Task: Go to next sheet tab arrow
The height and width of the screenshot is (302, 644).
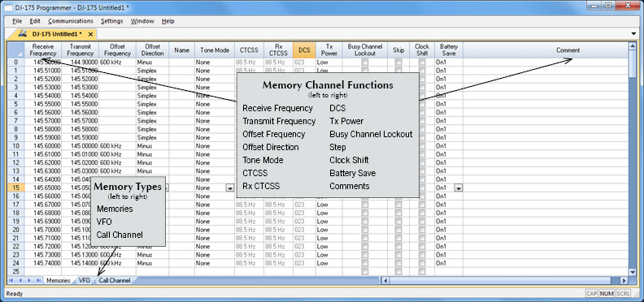Action: [29, 280]
